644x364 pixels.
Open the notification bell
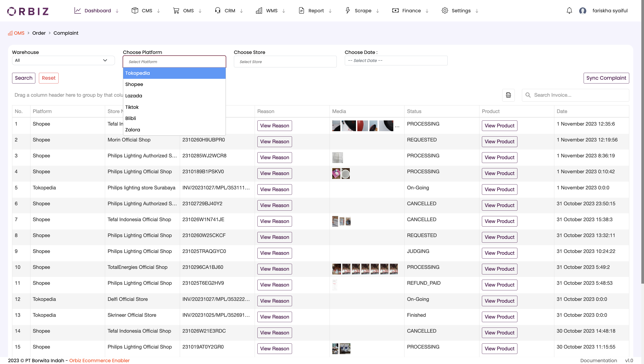click(569, 11)
